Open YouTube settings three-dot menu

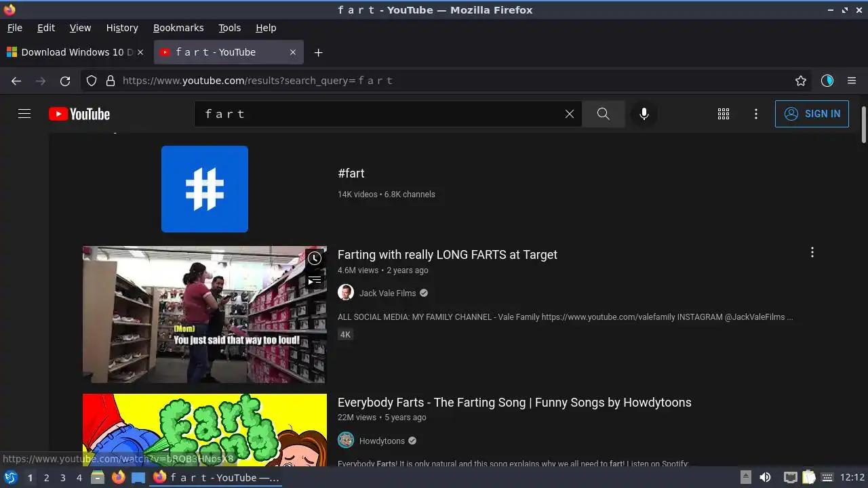[x=756, y=114]
